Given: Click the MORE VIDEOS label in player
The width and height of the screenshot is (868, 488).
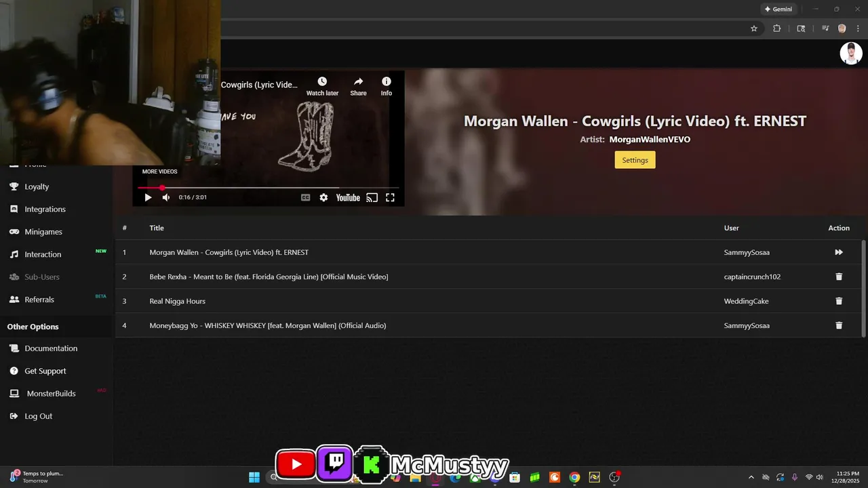Looking at the screenshot, I should pyautogui.click(x=159, y=171).
